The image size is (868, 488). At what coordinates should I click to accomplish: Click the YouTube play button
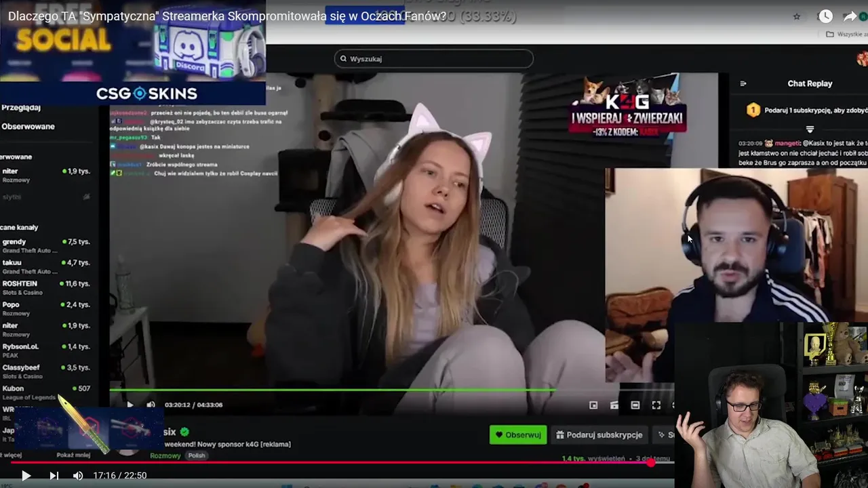click(x=26, y=475)
